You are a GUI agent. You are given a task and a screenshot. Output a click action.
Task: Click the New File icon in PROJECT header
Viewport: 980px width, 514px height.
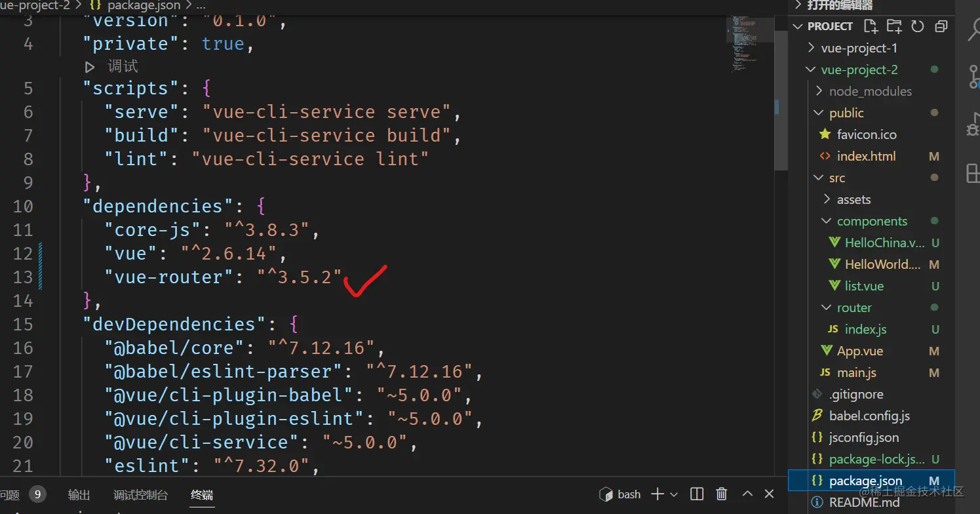click(x=871, y=26)
